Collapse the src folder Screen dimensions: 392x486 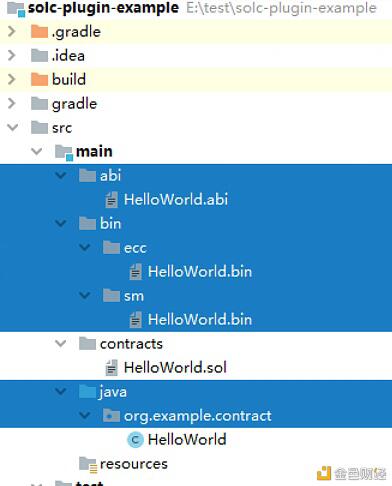[x=13, y=127]
